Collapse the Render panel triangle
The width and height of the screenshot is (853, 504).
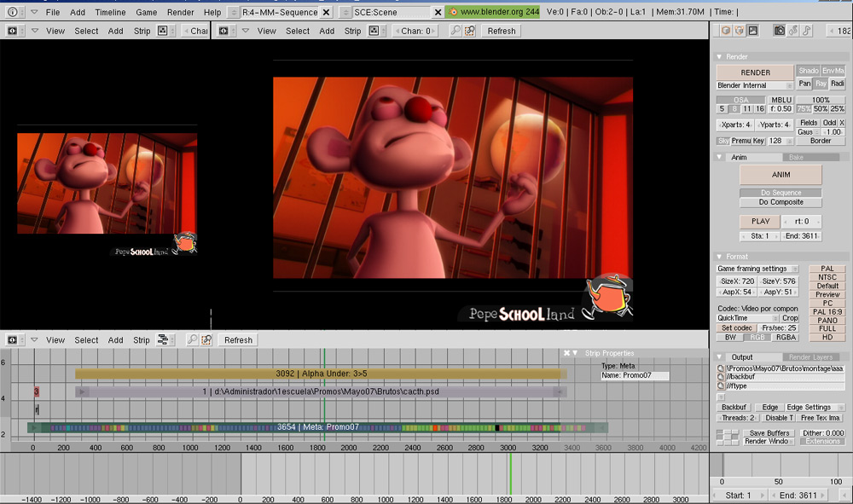click(719, 56)
